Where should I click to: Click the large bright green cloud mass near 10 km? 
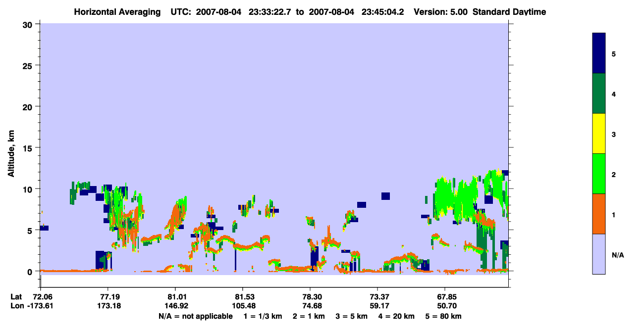click(456, 199)
